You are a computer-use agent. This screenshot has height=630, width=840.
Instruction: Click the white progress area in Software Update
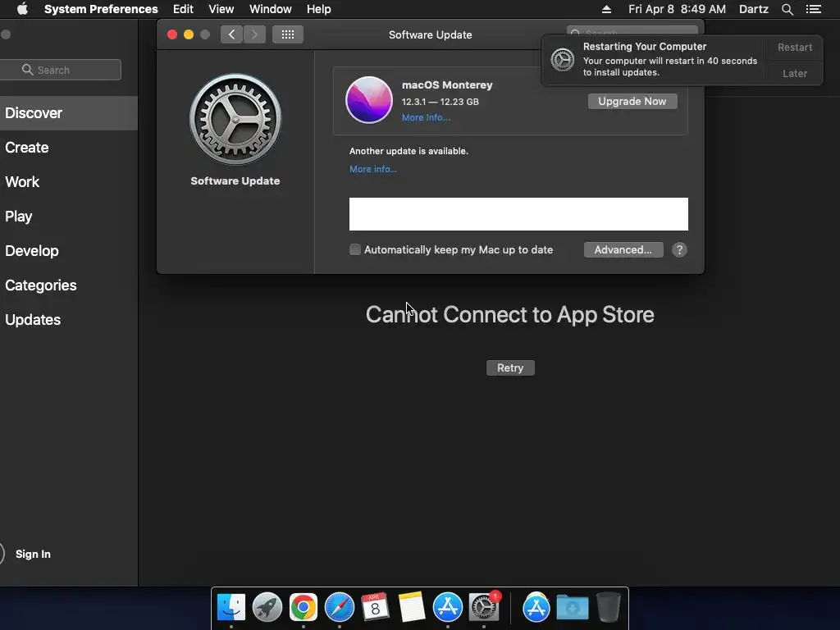click(x=518, y=214)
